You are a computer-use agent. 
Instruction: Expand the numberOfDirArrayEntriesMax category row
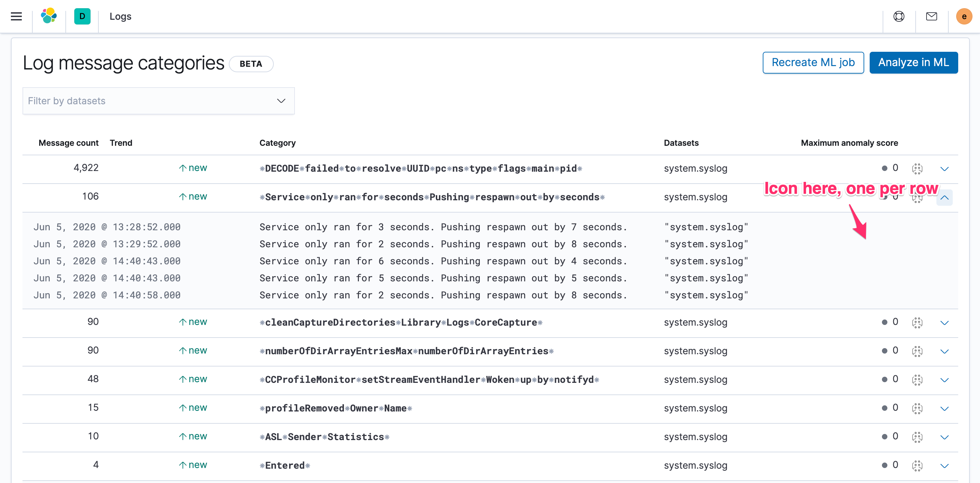click(945, 351)
